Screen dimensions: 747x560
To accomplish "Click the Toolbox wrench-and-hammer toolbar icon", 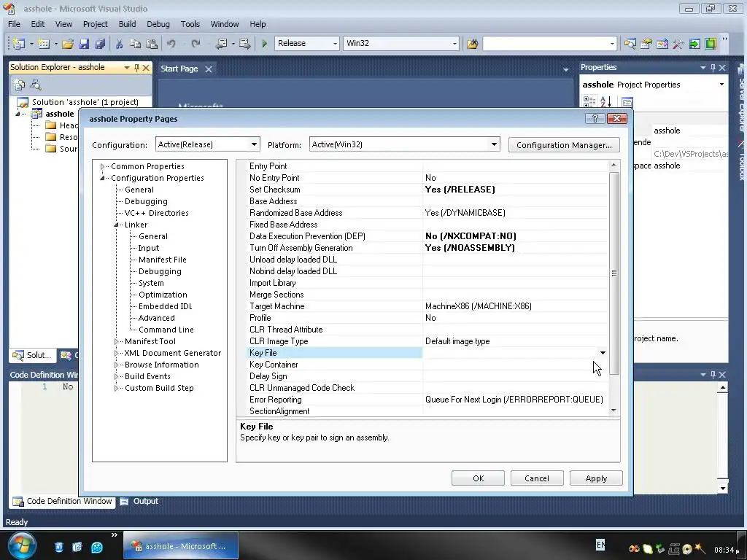I will click(678, 44).
